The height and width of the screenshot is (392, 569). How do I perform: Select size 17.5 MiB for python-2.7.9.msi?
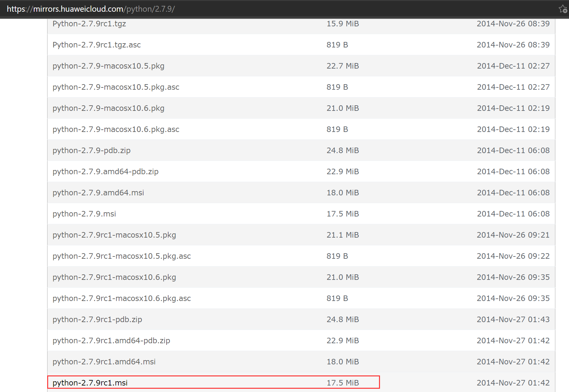343,214
